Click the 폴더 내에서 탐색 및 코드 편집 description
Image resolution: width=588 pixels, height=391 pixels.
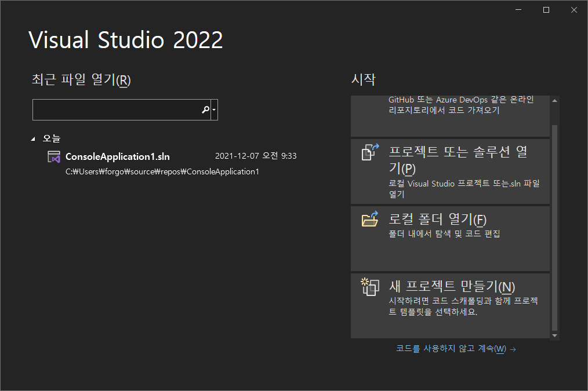tap(444, 233)
